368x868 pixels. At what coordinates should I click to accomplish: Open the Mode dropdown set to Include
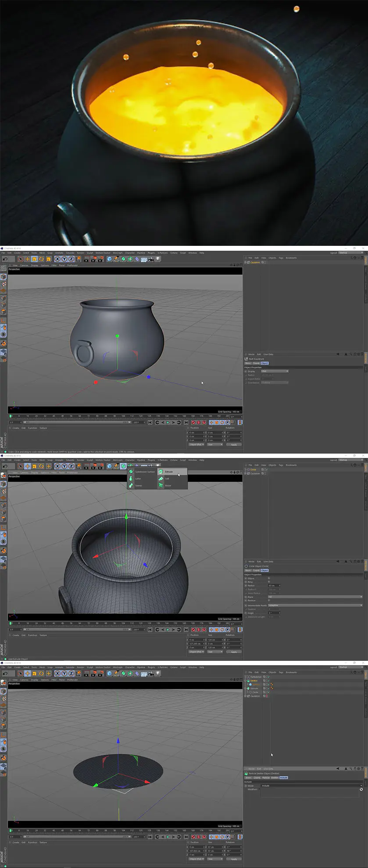[x=311, y=785]
